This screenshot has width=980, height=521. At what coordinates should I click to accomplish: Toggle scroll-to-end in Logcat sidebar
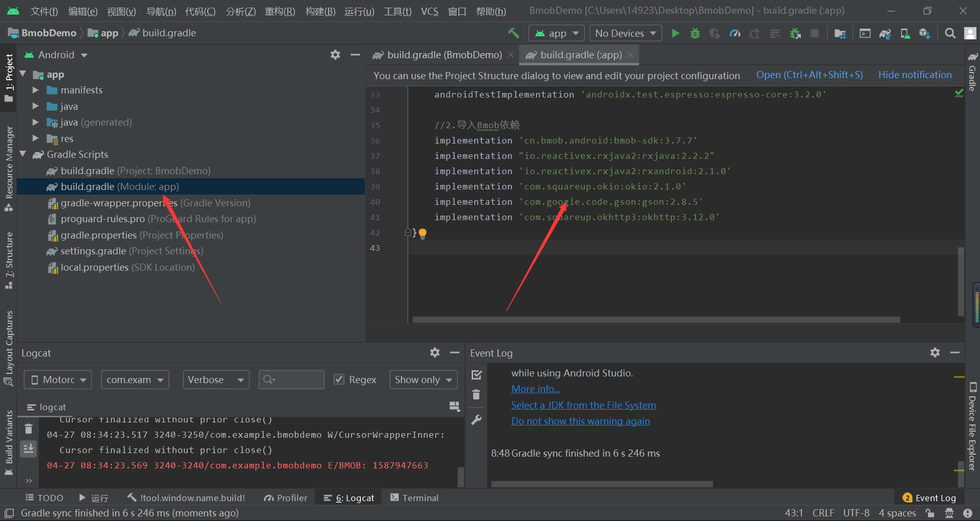(29, 448)
